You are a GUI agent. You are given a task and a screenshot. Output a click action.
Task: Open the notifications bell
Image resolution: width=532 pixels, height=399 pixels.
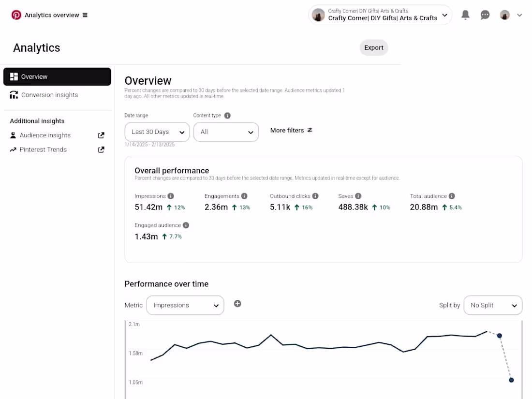click(465, 15)
